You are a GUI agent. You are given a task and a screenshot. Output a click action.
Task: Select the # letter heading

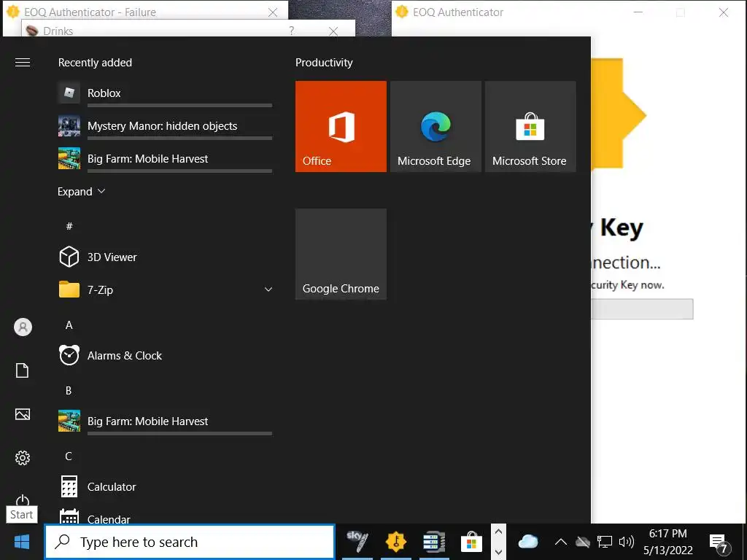[x=69, y=226]
